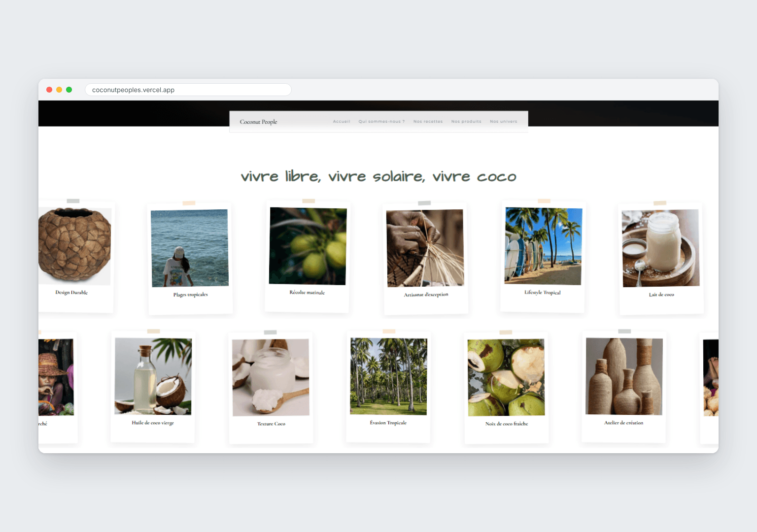Click the yellow minimize window button

click(59, 90)
